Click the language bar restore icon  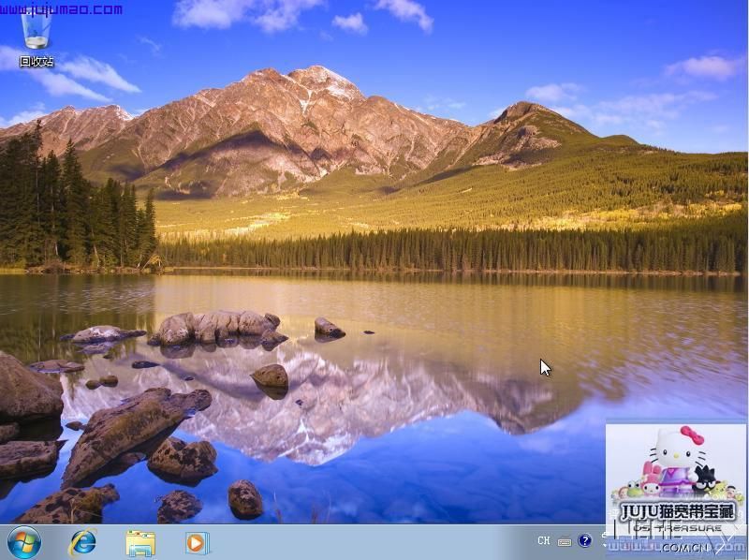(x=604, y=536)
